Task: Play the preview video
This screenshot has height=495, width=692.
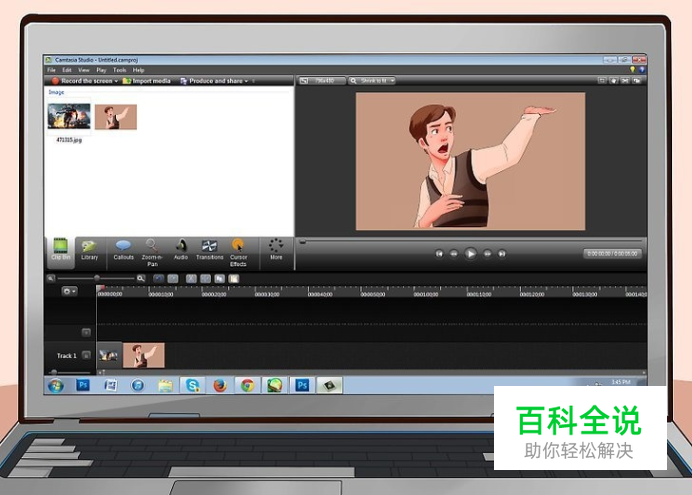Action: click(470, 254)
